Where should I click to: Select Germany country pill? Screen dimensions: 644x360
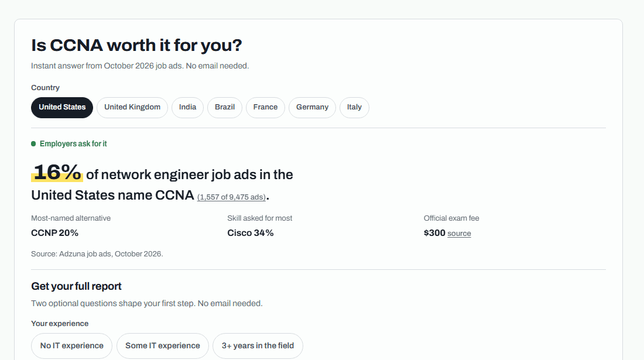pos(312,108)
